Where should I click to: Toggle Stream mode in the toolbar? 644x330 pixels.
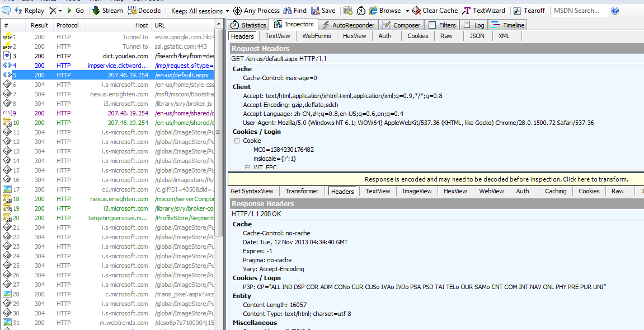point(107,10)
